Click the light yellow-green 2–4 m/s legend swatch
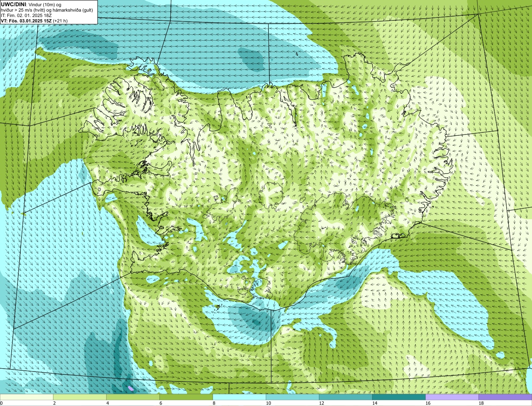This screenshot has height=406, width=532. (80, 397)
